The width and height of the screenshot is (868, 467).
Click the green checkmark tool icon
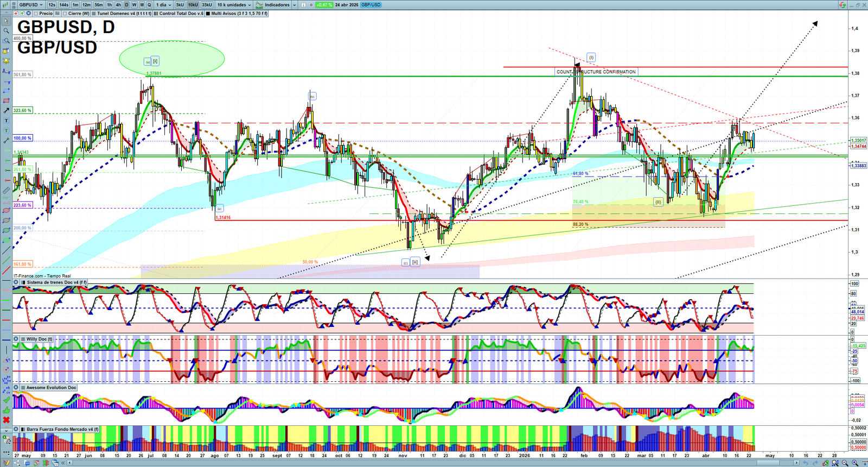coord(6,400)
